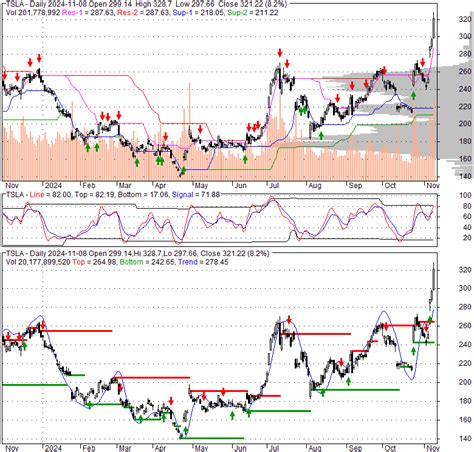Click 100 on the oscillator scale
Viewport: 474px width, 452px height.
click(465, 195)
